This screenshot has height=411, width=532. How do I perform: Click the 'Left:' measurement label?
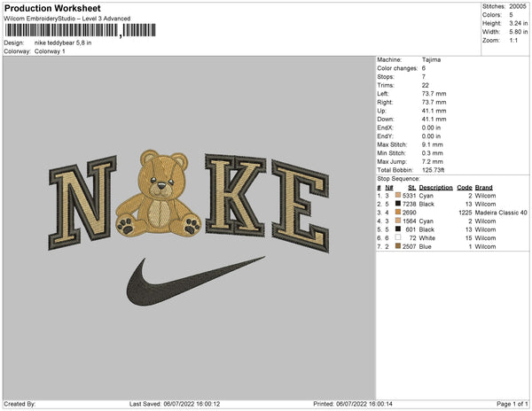[x=383, y=94]
